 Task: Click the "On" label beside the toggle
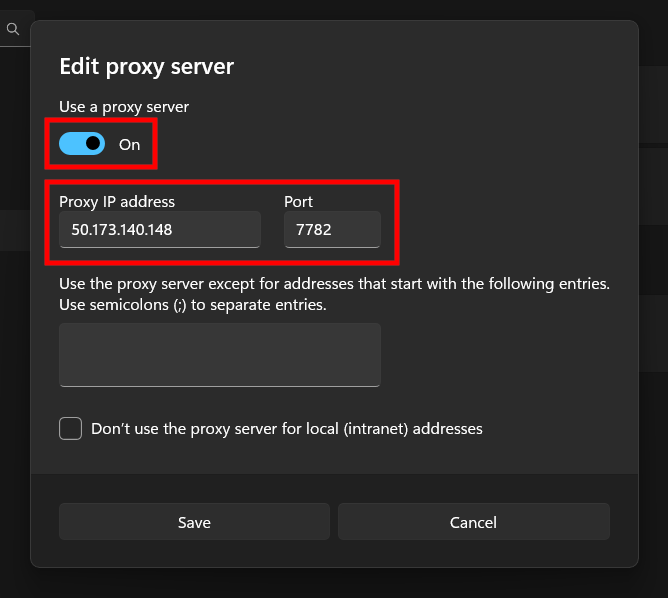pos(130,144)
